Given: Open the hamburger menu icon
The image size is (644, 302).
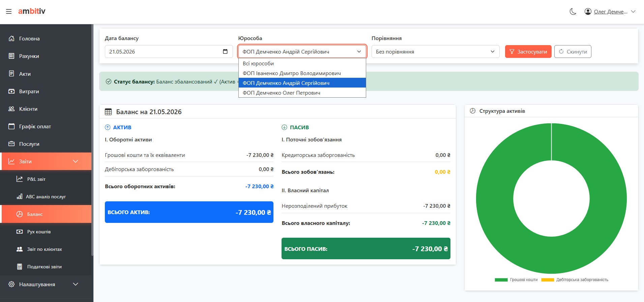Looking at the screenshot, I should coord(9,11).
